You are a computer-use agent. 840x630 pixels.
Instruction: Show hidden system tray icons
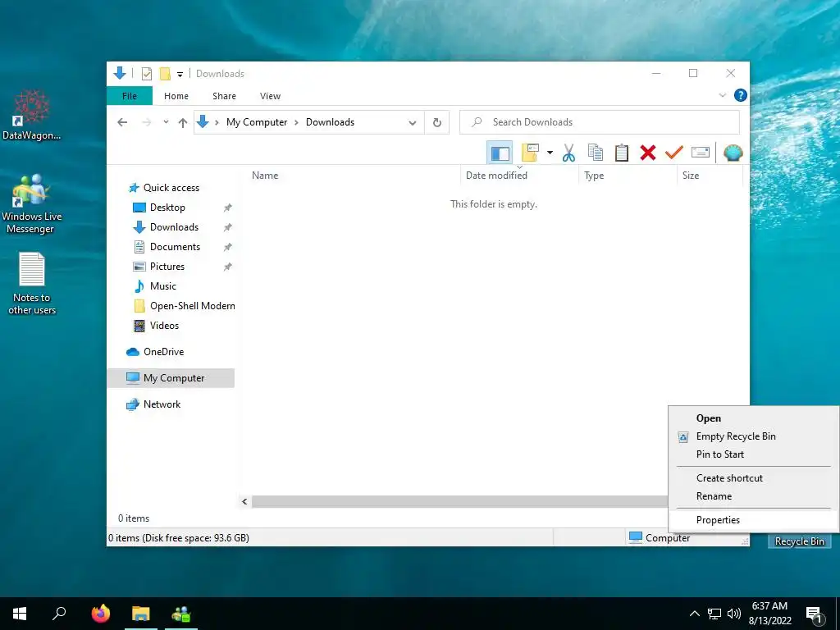[694, 614]
